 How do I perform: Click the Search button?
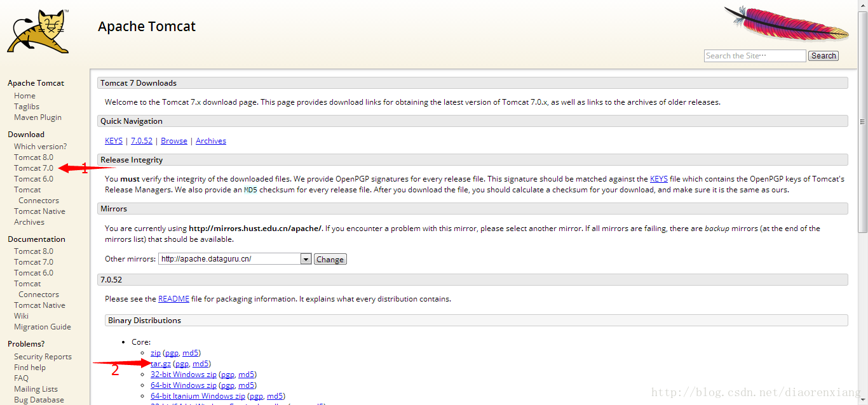824,56
